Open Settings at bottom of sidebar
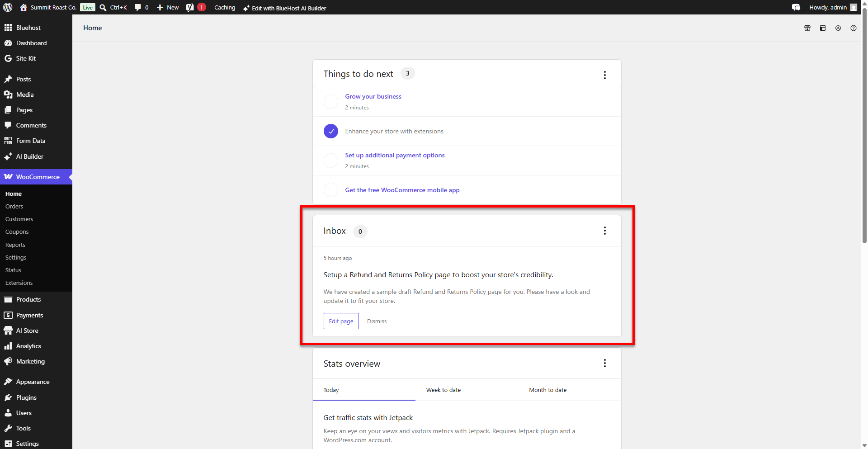Image resolution: width=868 pixels, height=449 pixels. (36, 444)
